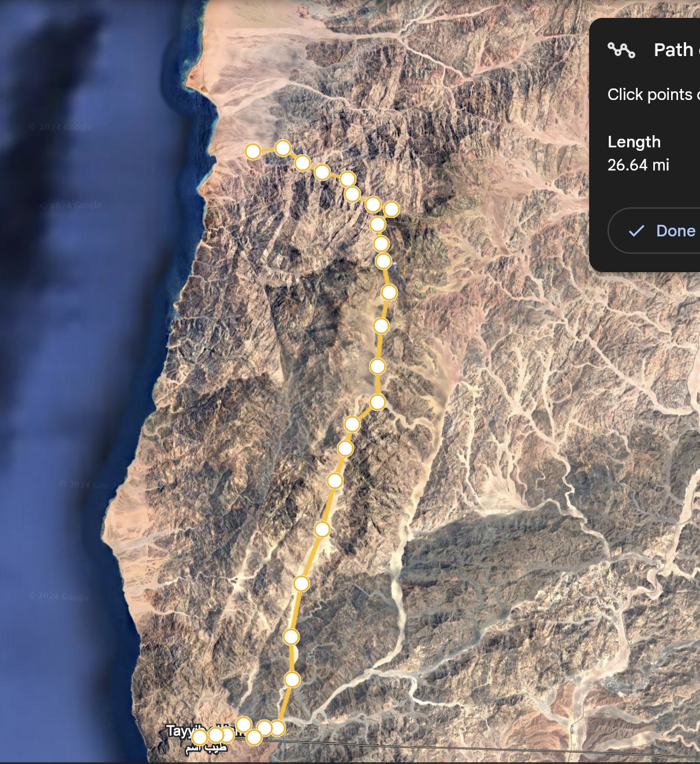Click the Done button label
Image resolution: width=700 pixels, height=764 pixels.
click(x=676, y=231)
